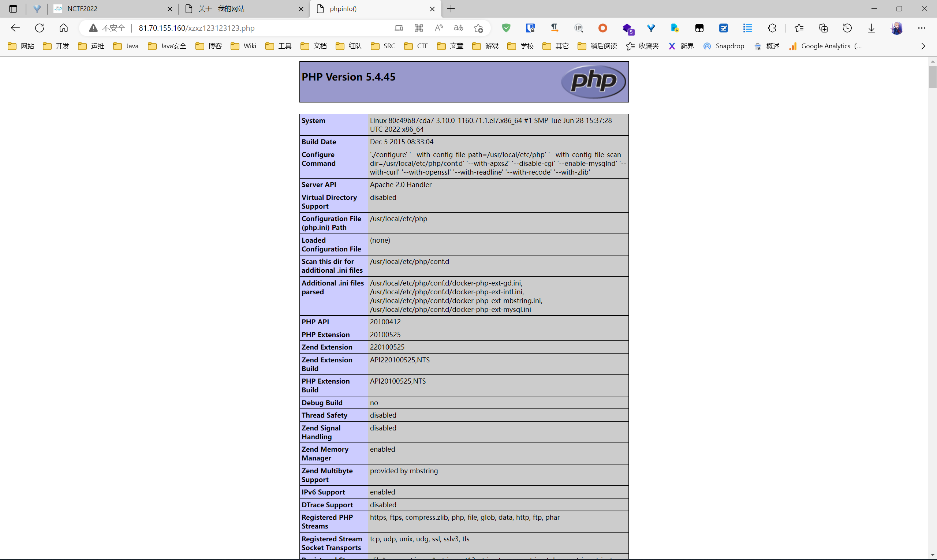Open the Bitwarden-style lock extension icon
This screenshot has width=937, height=560.
point(530,28)
